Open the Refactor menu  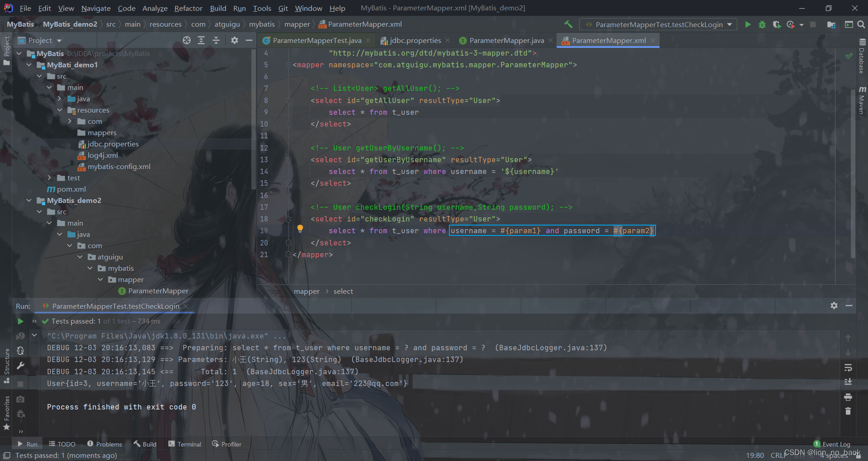[x=188, y=8]
